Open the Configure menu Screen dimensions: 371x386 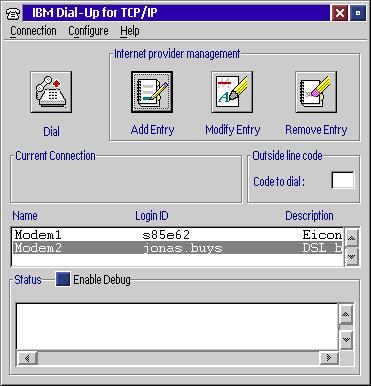pyautogui.click(x=88, y=31)
